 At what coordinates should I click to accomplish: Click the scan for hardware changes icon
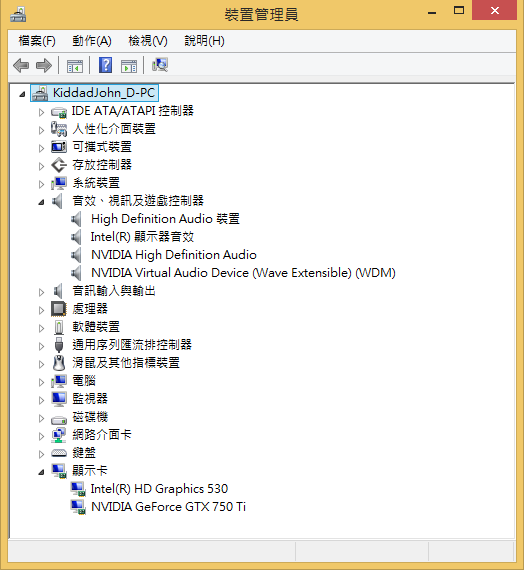(x=160, y=65)
